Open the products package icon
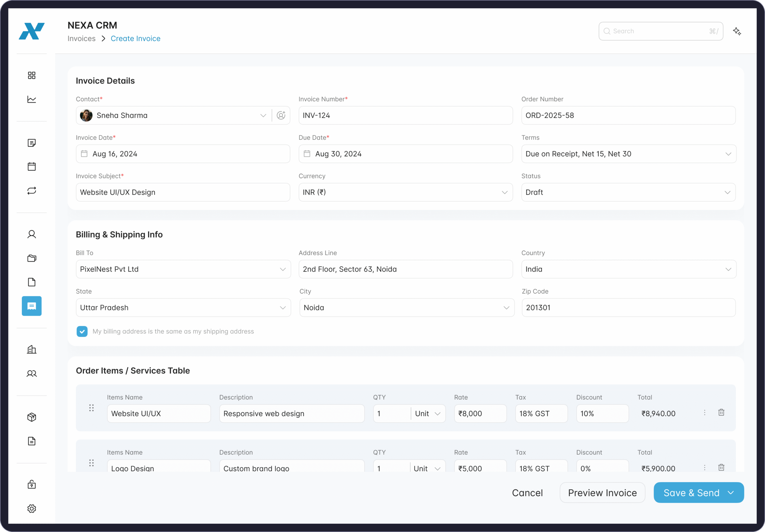The width and height of the screenshot is (765, 532). point(32,417)
